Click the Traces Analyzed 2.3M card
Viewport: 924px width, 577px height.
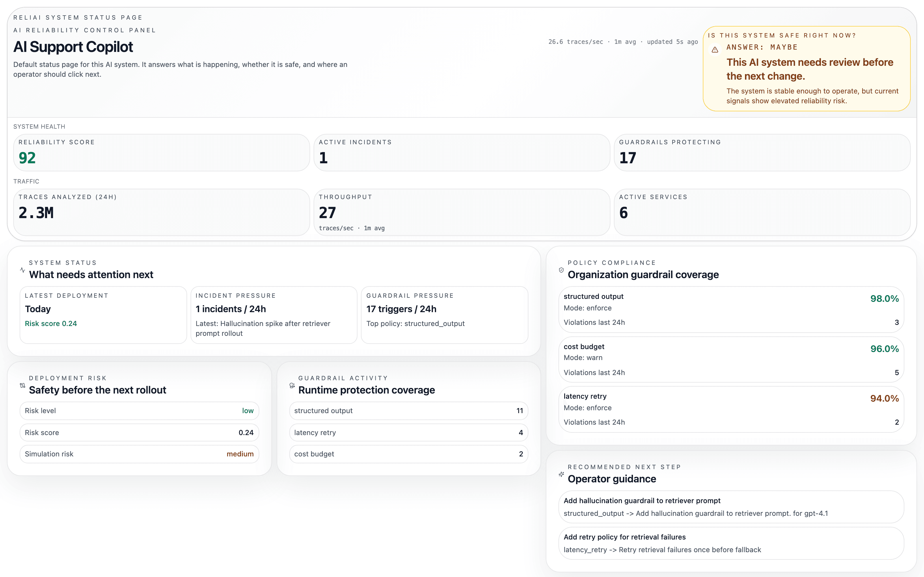161,212
